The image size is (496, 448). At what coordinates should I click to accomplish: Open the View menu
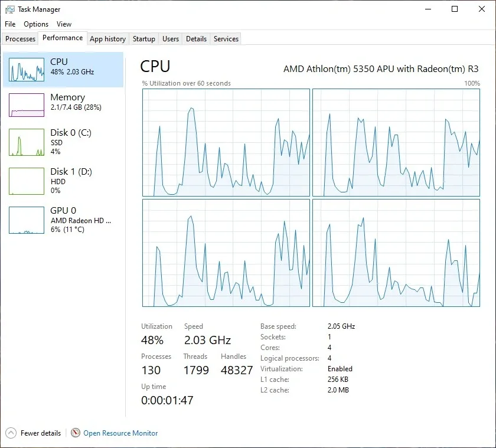[64, 24]
